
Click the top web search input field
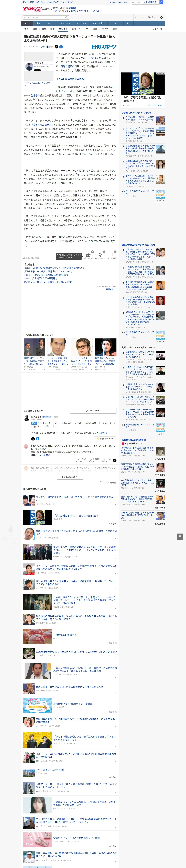point(137,2)
